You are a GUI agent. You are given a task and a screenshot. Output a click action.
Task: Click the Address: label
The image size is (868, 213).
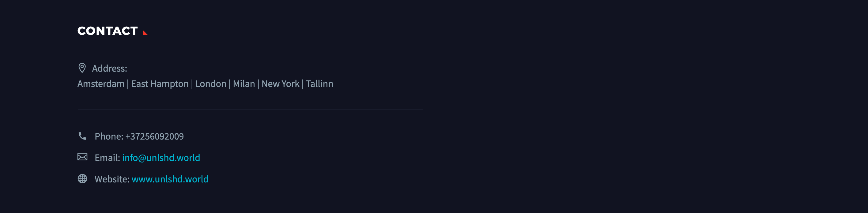[x=110, y=68]
